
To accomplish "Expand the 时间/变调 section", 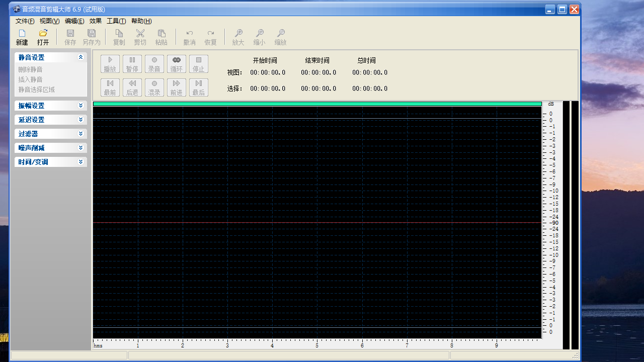I will [x=80, y=162].
